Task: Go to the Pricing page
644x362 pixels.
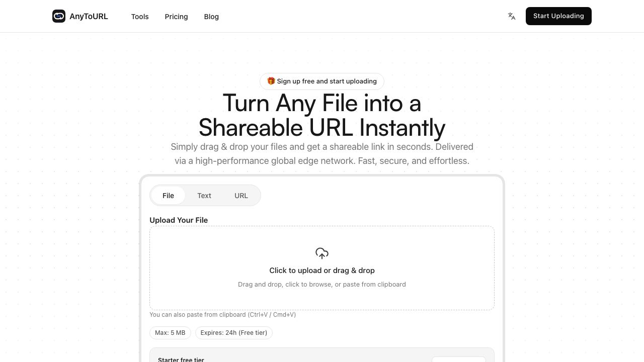Action: click(x=176, y=17)
